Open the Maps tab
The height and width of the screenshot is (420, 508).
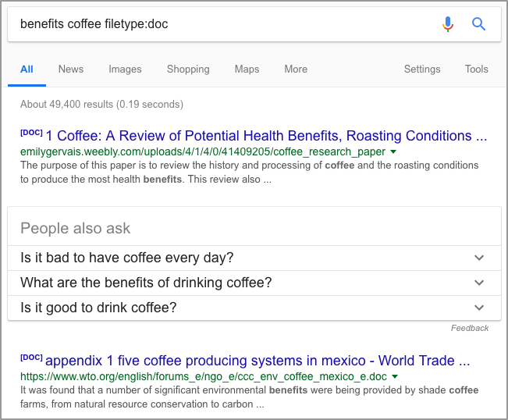coord(247,69)
